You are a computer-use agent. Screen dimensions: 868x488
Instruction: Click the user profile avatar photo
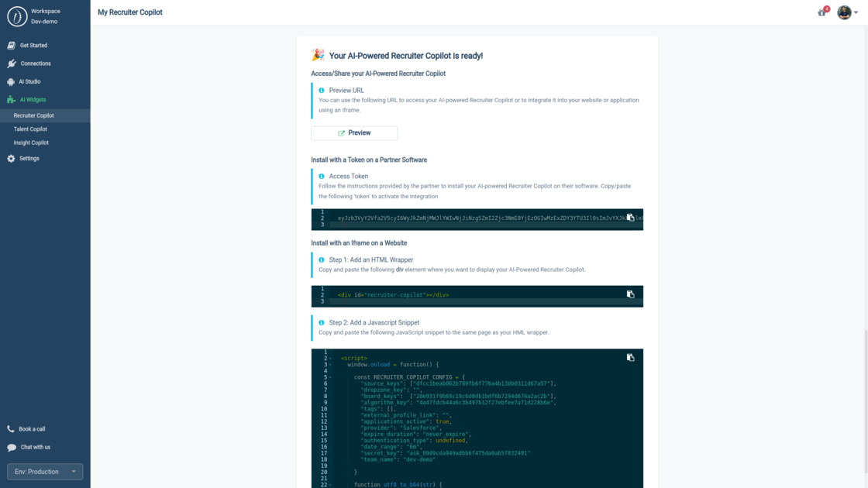coord(843,12)
